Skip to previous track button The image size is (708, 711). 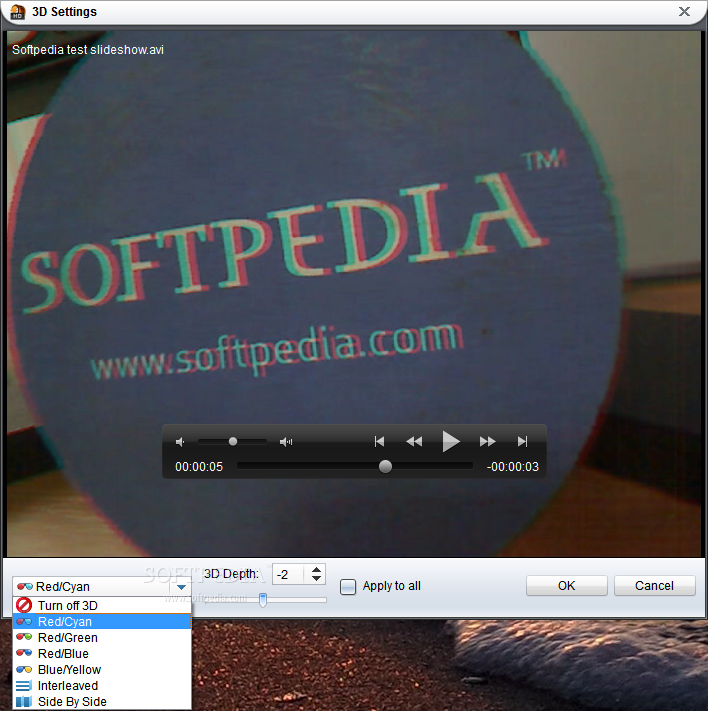(379, 441)
